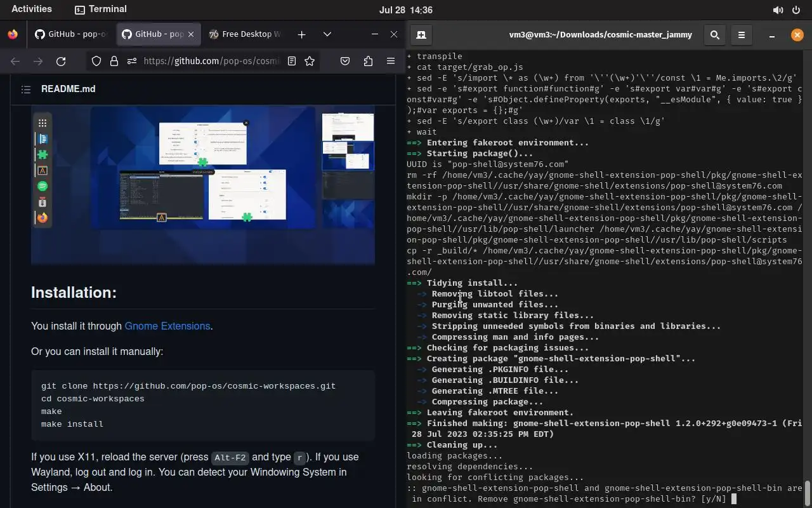Click the 'Or you can install it manually:' text
This screenshot has width=812, height=508.
(97, 351)
